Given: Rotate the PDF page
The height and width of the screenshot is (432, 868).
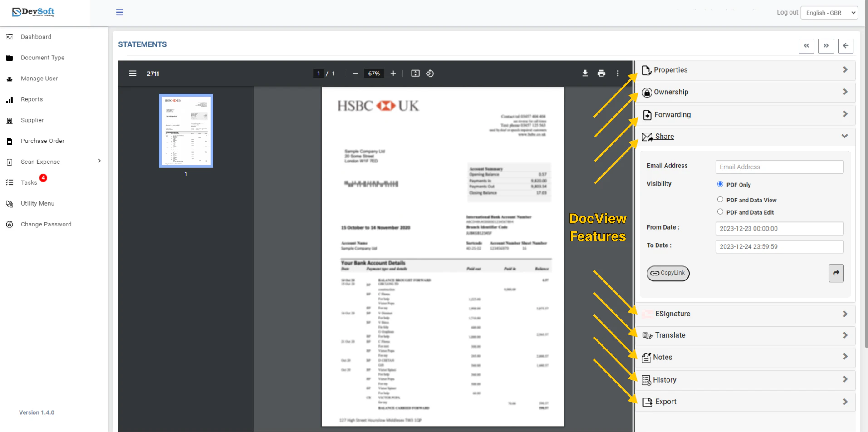Looking at the screenshot, I should tap(430, 73).
